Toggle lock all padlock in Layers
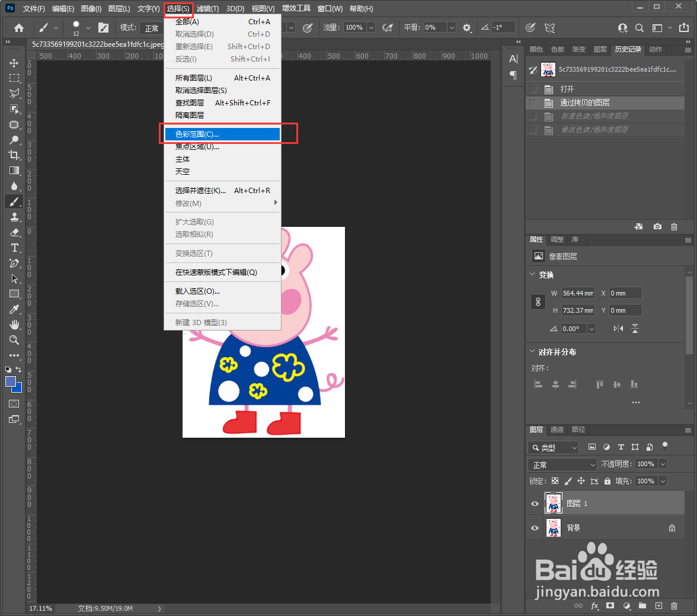 (607, 481)
